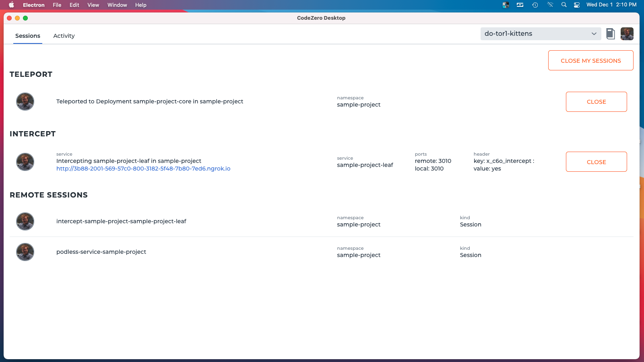Open the Edit menu
Viewport: 644px width, 362px height.
[74, 5]
